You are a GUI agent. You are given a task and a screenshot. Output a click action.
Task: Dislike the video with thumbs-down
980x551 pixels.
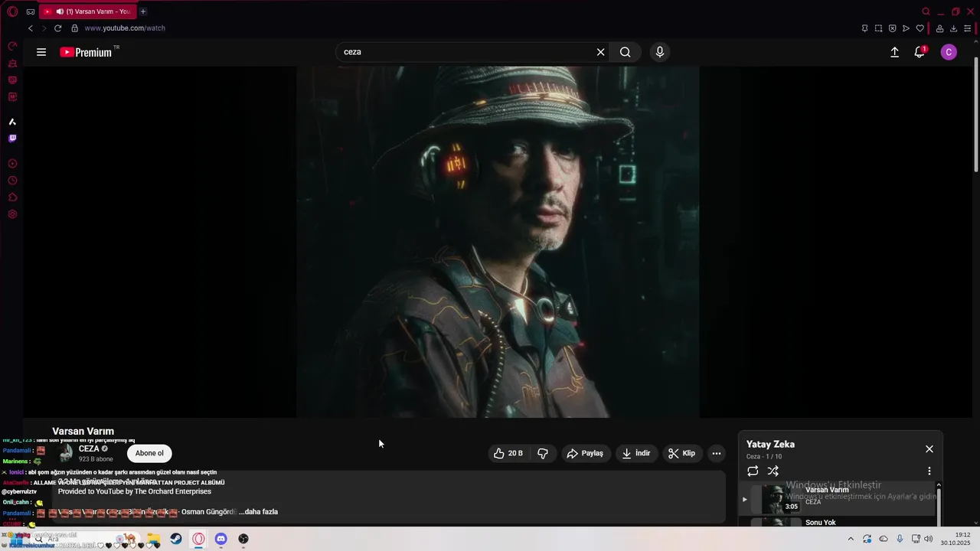pyautogui.click(x=543, y=453)
